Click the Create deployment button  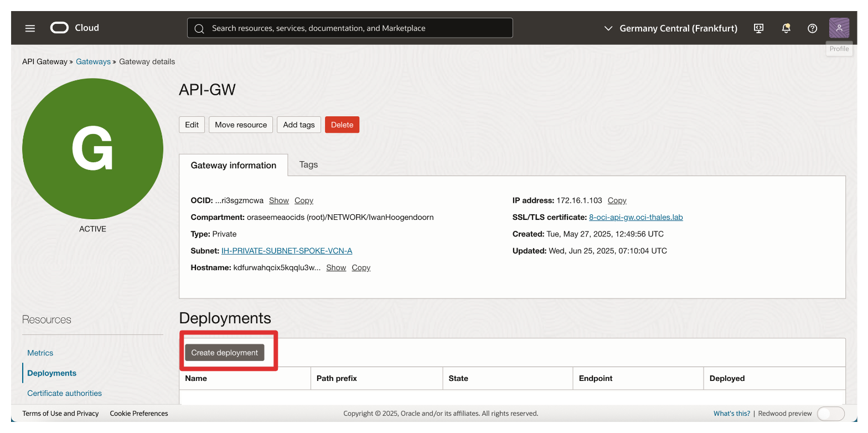(x=225, y=353)
